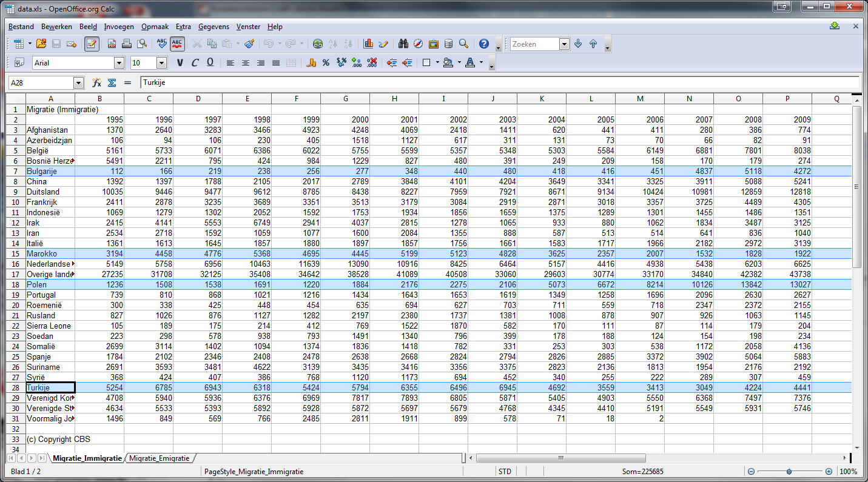Add a decimal place
Image resolution: width=868 pixels, height=482 pixels.
coord(356,62)
